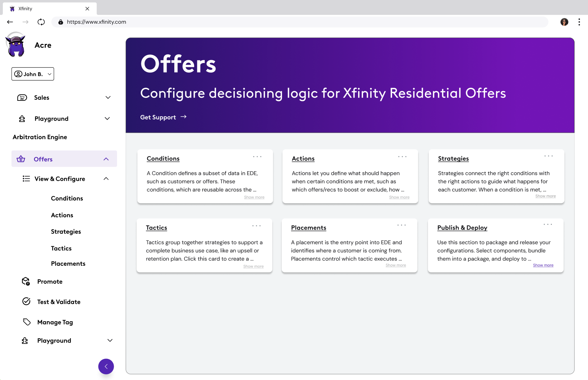Viewport: 588px width, 380px height.
Task: Open the Tactics card title link
Action: (x=157, y=228)
